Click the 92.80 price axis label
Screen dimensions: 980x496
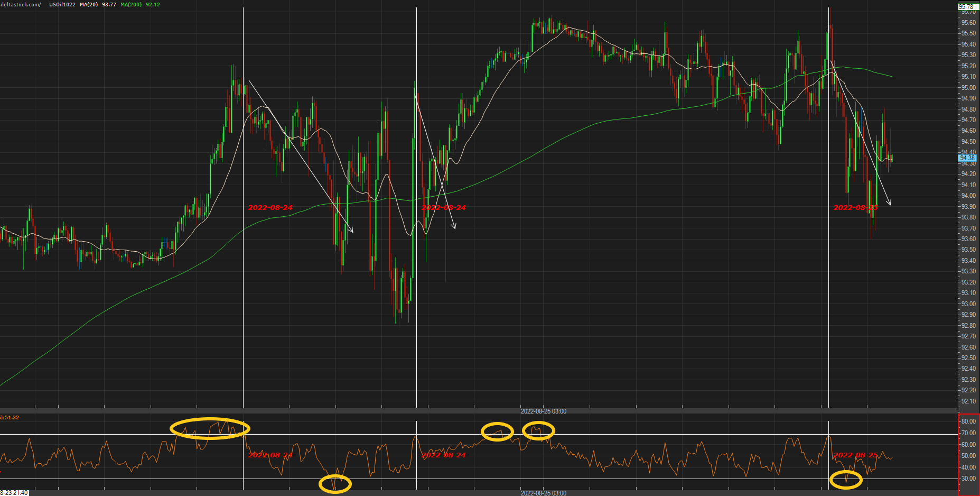tap(968, 326)
